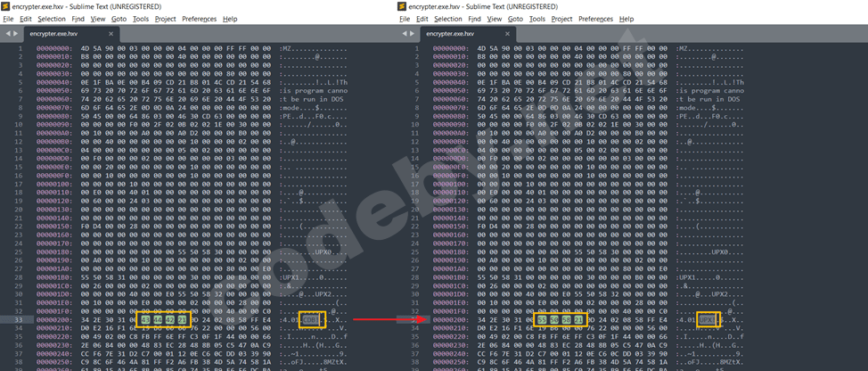Open Project menu in left Sublime window
Image resolution: width=868 pixels, height=371 pixels.
click(166, 19)
